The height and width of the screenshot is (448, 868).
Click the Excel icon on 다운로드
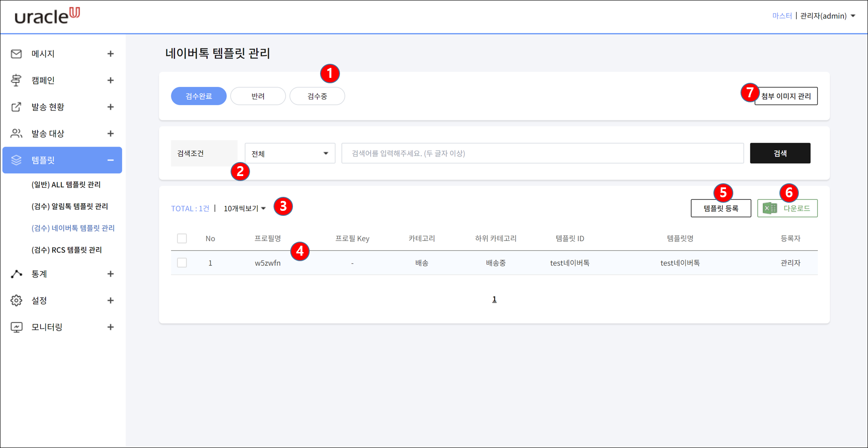[x=769, y=208]
